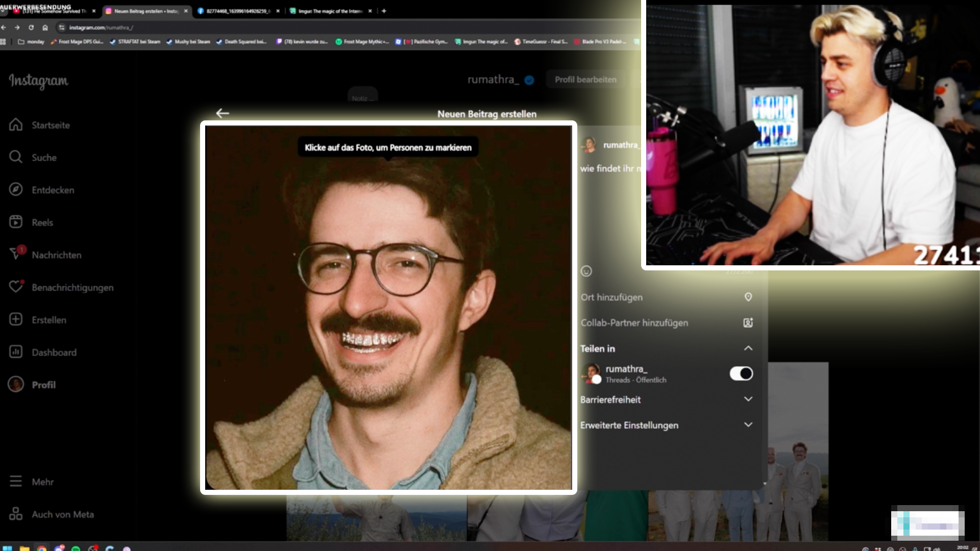
Task: Open the Startseite home icon in sidebar
Action: pyautogui.click(x=16, y=125)
